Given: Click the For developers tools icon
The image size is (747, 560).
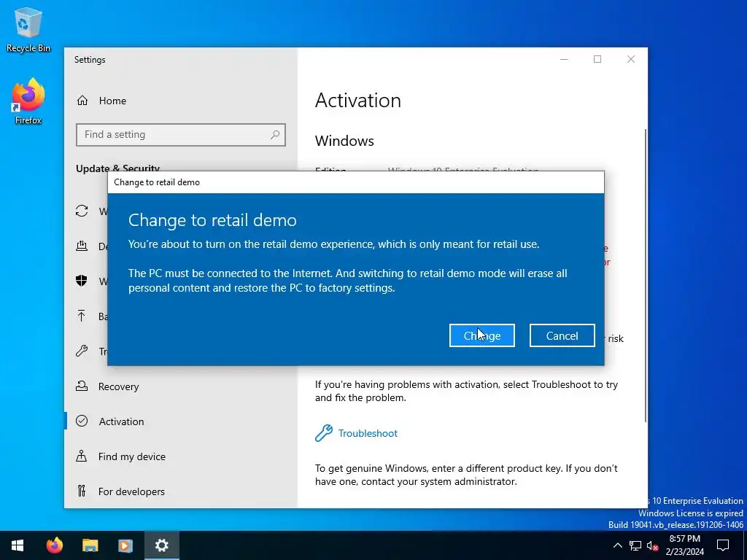Looking at the screenshot, I should click(82, 491).
